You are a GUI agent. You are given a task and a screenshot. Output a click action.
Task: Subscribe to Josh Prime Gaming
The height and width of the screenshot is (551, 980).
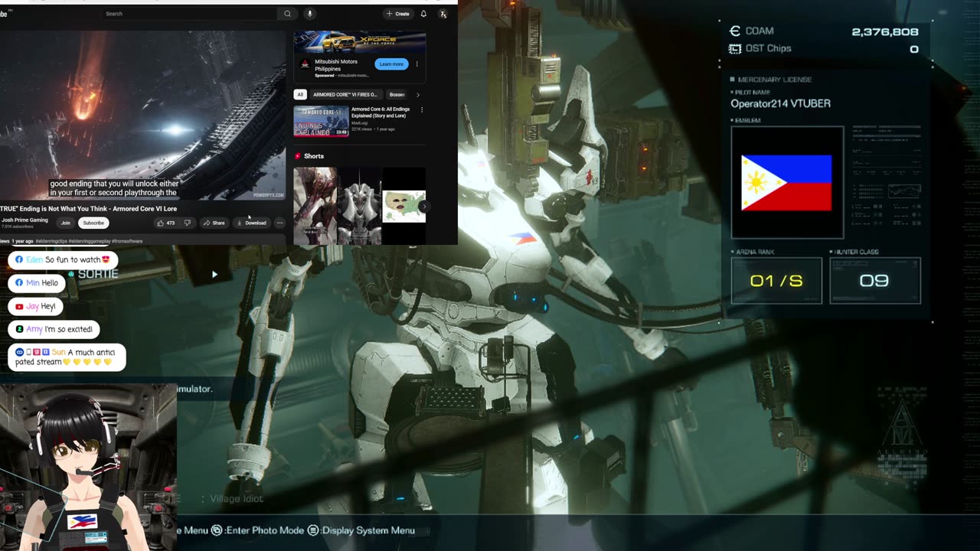pyautogui.click(x=93, y=223)
